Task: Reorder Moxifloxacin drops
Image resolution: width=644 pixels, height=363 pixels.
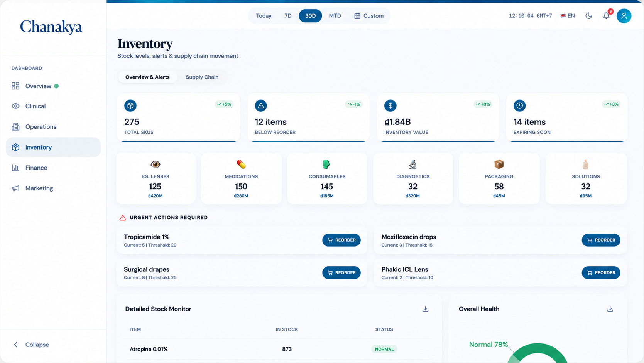Action: (601, 240)
